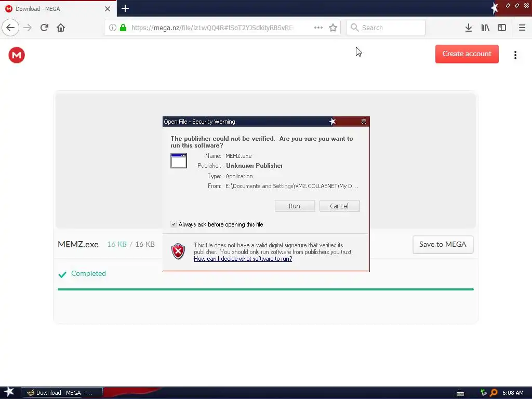Click into the browser Search field

point(386,28)
